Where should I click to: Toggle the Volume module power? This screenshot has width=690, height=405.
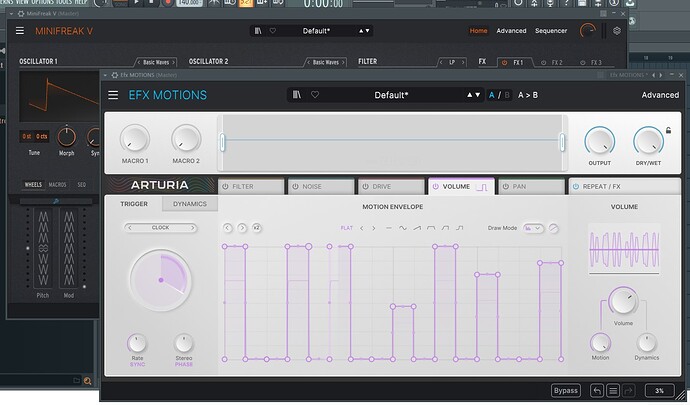(x=435, y=187)
